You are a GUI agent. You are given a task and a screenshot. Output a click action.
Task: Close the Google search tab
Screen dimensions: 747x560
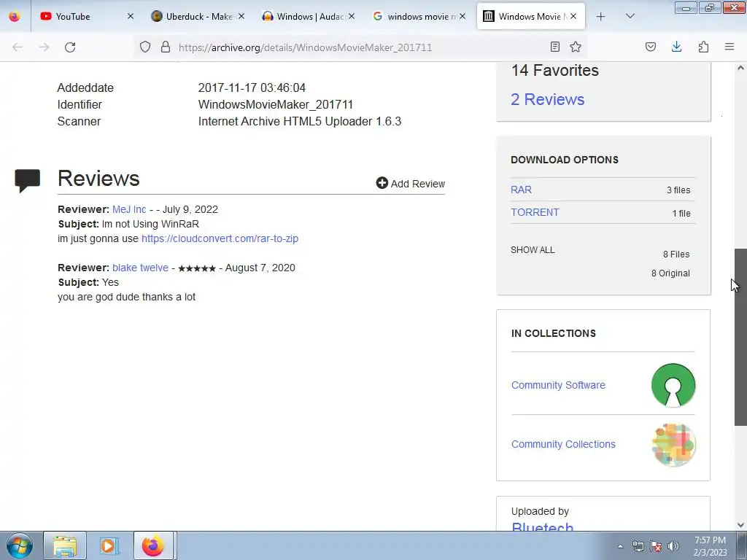click(462, 17)
